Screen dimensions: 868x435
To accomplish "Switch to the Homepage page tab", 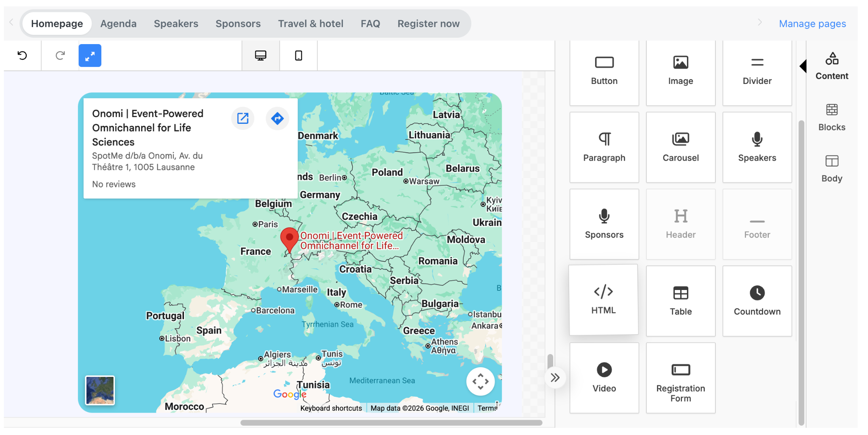I will pyautogui.click(x=57, y=24).
